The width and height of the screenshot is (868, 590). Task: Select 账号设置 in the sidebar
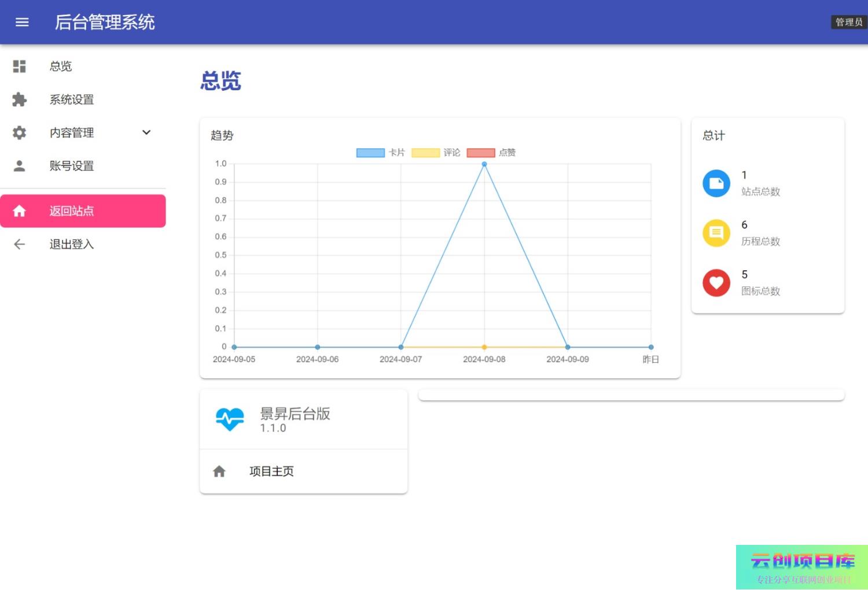tap(72, 166)
